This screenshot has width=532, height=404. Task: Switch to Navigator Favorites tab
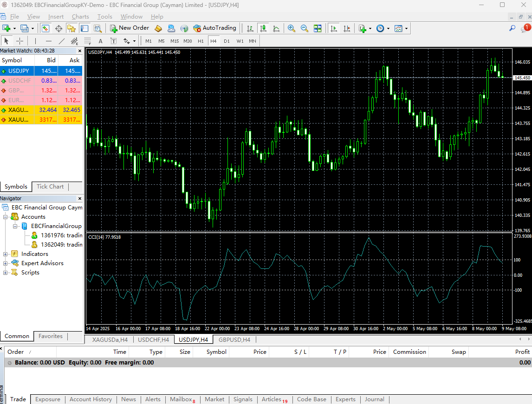pos(51,336)
